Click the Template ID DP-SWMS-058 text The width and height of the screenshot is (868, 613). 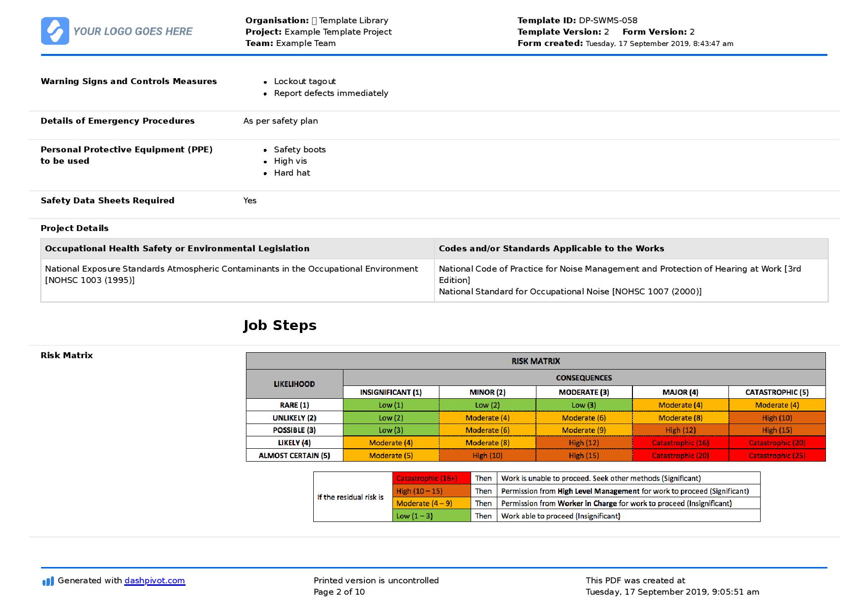(577, 21)
